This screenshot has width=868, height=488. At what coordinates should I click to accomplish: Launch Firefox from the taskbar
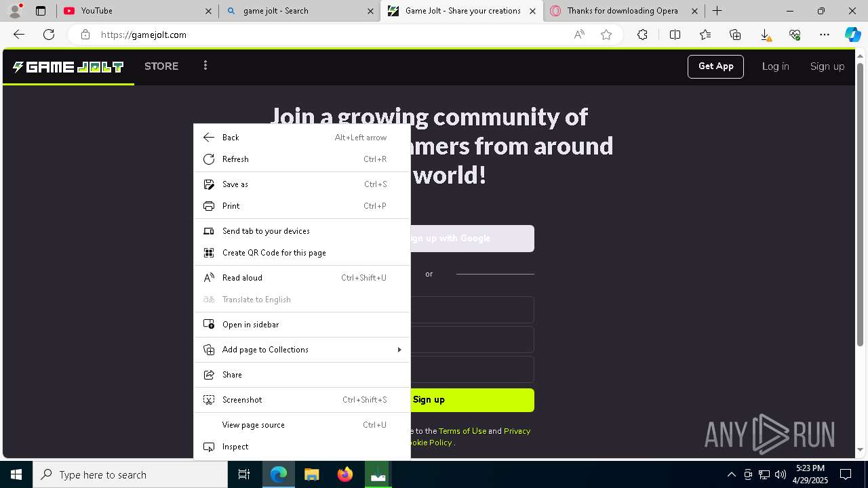point(345,474)
